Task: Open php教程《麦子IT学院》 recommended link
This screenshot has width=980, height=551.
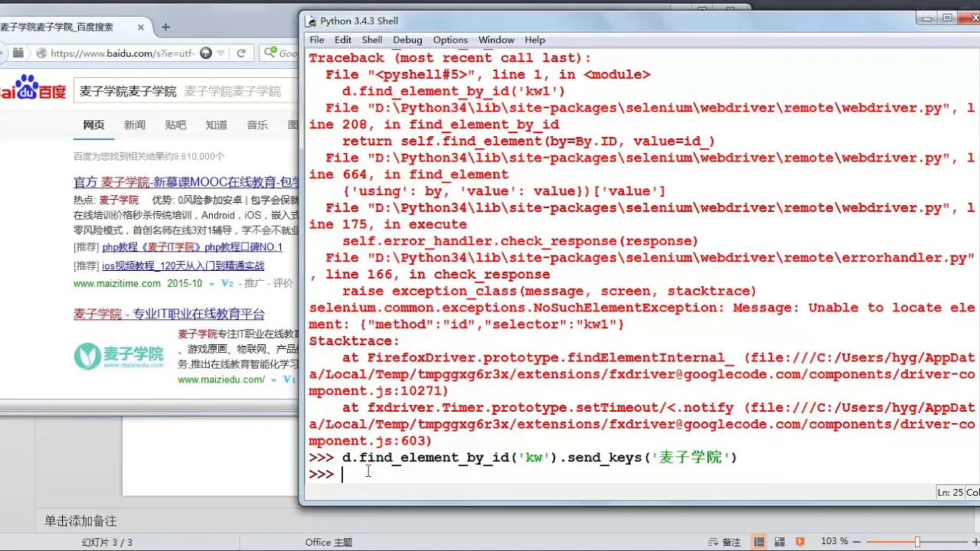Action: (x=192, y=247)
